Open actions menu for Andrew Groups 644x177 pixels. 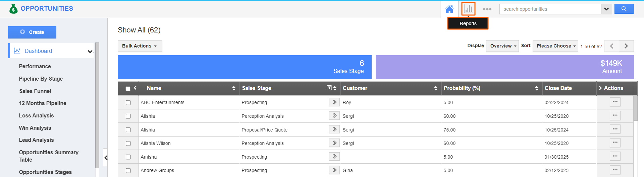pos(615,170)
